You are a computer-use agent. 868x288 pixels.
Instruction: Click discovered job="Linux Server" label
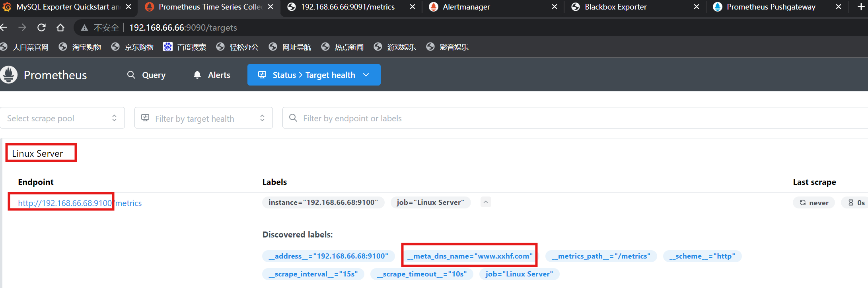pos(519,274)
